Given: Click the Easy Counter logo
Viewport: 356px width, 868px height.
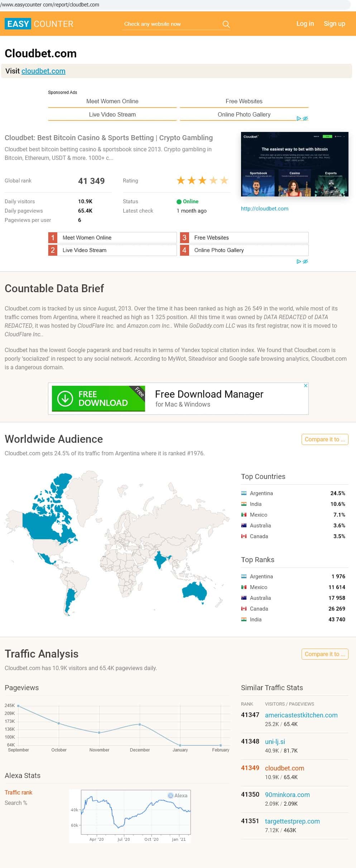Looking at the screenshot, I should [39, 24].
